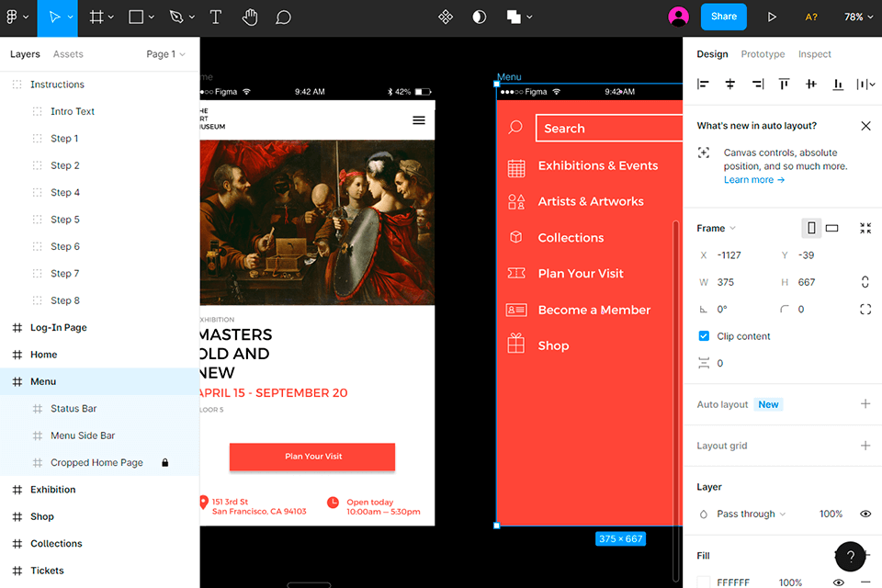Click Independent corners icon

tap(865, 309)
